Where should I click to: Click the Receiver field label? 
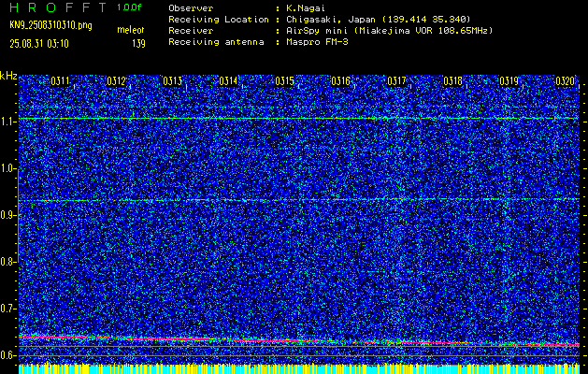point(191,31)
